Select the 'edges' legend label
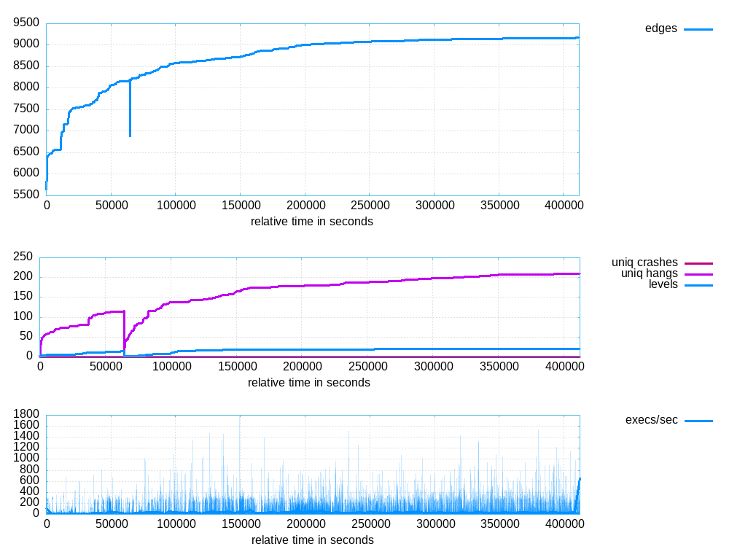Viewport: 748px width, 560px height. pos(661,28)
